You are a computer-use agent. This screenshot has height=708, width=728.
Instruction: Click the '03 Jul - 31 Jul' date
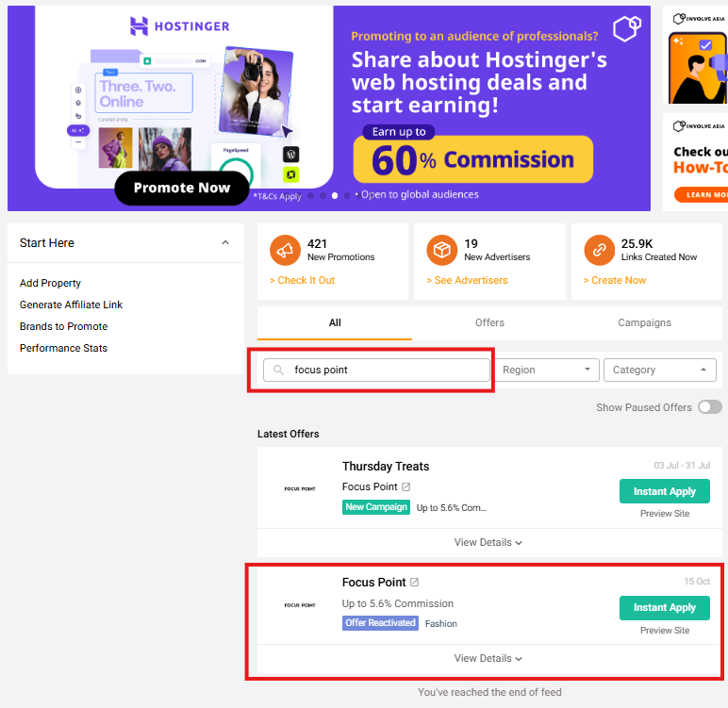682,465
